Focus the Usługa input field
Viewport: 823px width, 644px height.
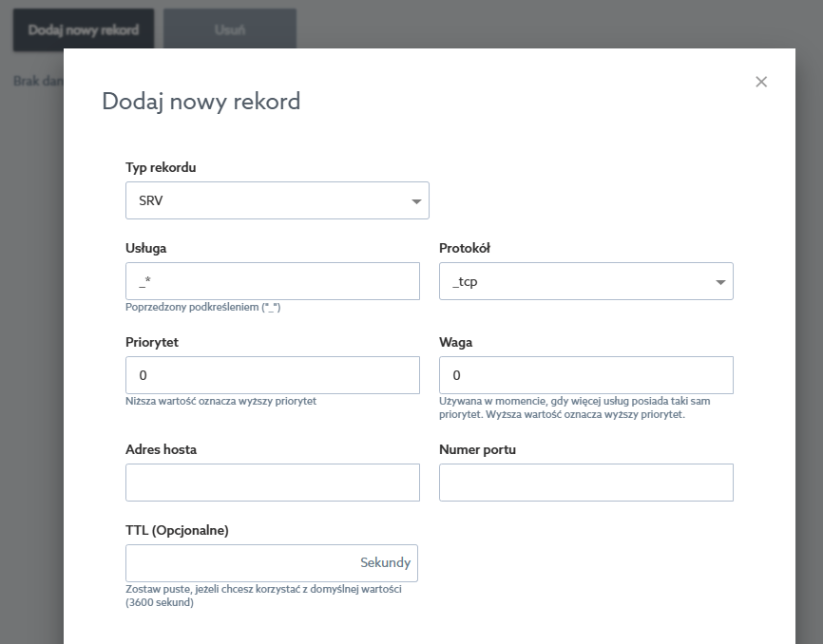(273, 281)
